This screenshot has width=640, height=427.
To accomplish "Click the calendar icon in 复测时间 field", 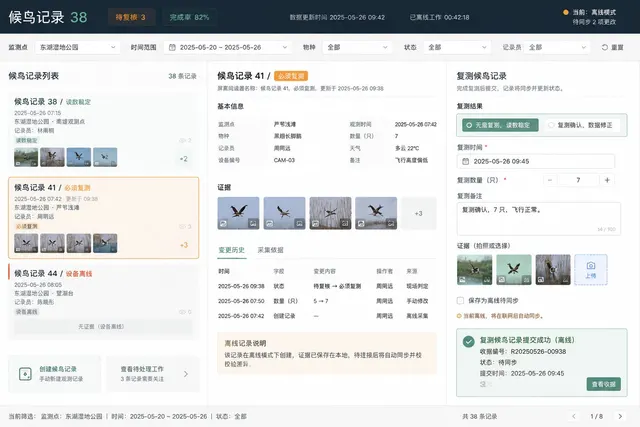I will point(465,161).
